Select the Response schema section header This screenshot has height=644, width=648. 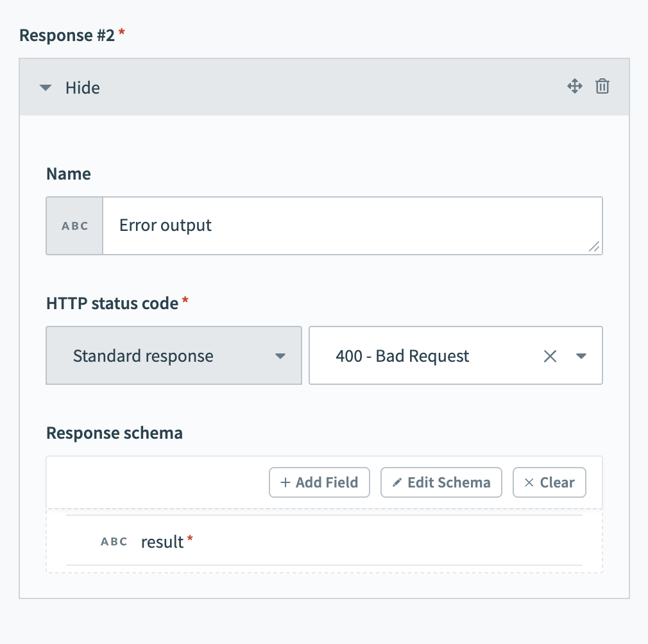114,433
